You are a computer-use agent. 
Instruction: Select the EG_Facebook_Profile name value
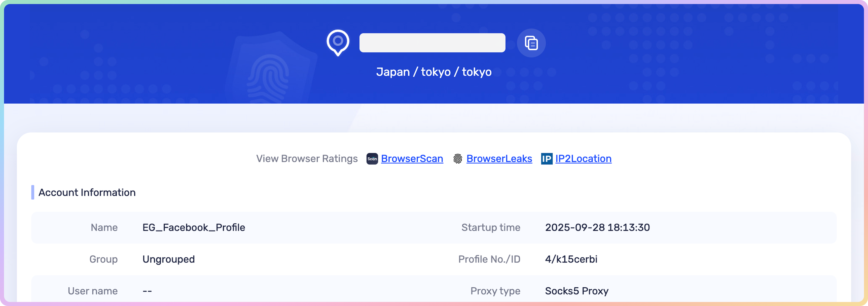(x=194, y=227)
